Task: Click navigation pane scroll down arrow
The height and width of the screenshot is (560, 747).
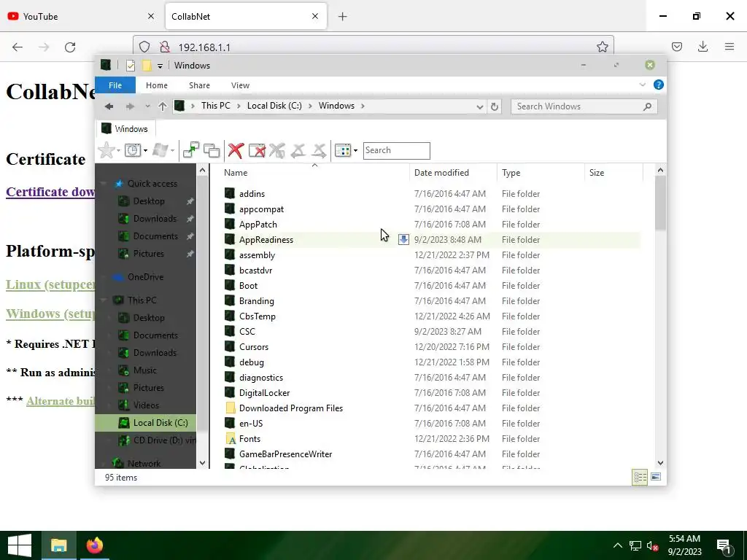Action: click(202, 463)
